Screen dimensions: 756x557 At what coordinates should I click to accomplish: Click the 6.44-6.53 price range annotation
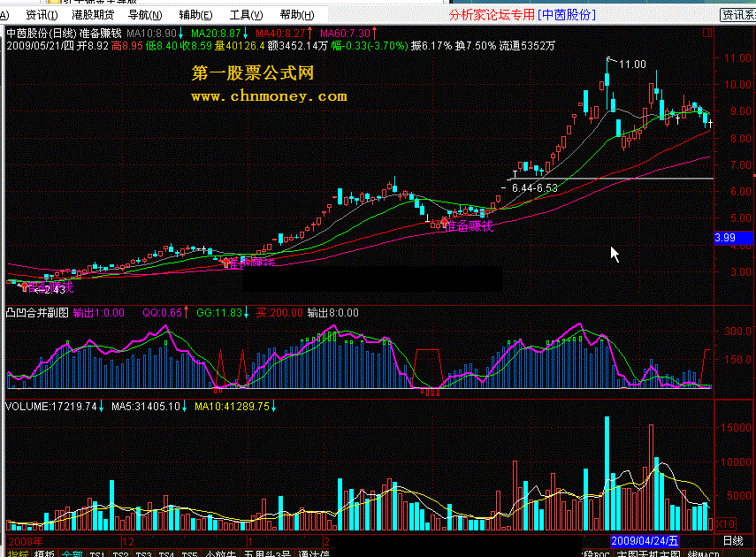pyautogui.click(x=534, y=188)
